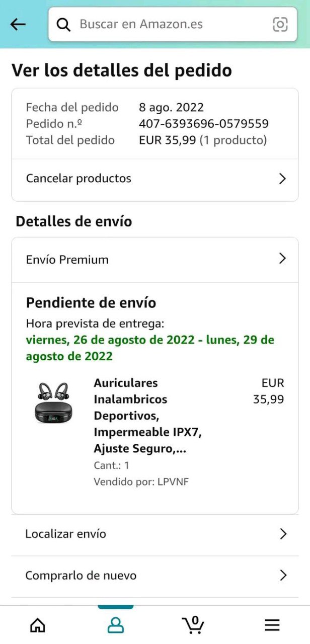
Task: Open the account profile icon
Action: tap(116, 625)
